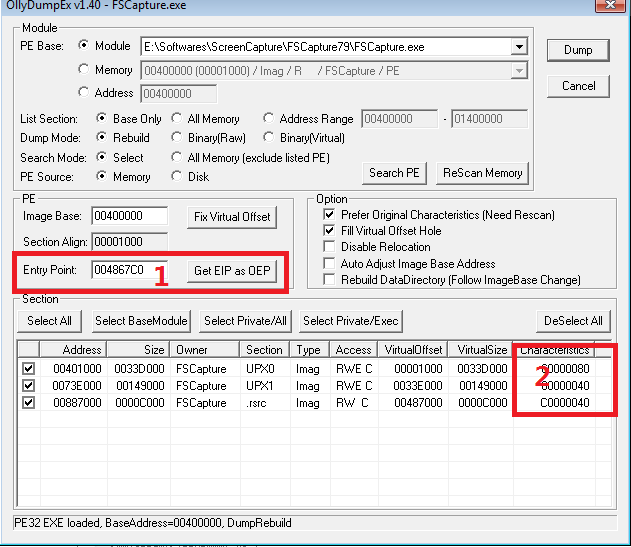Image resolution: width=631 pixels, height=547 pixels.
Task: Sort by Type column header
Action: [309, 349]
